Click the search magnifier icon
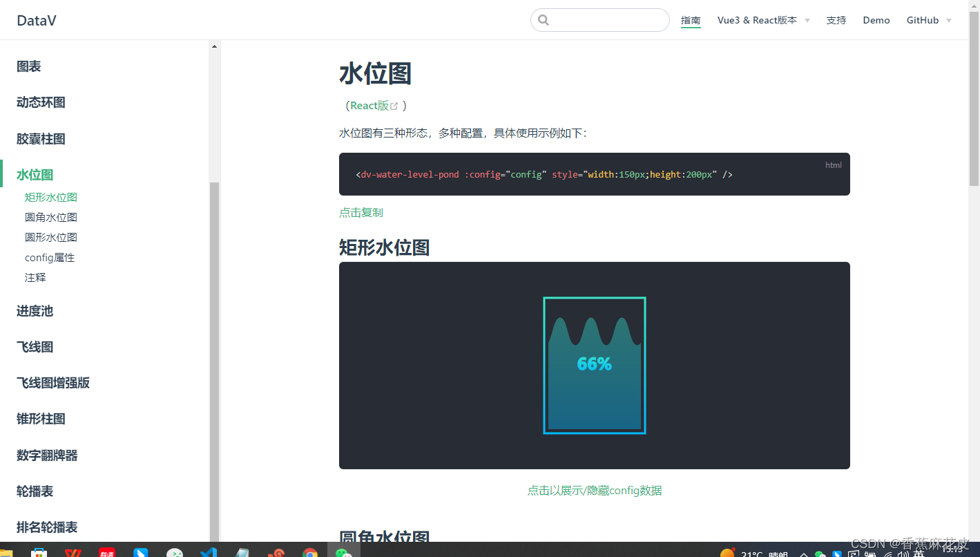 [544, 20]
